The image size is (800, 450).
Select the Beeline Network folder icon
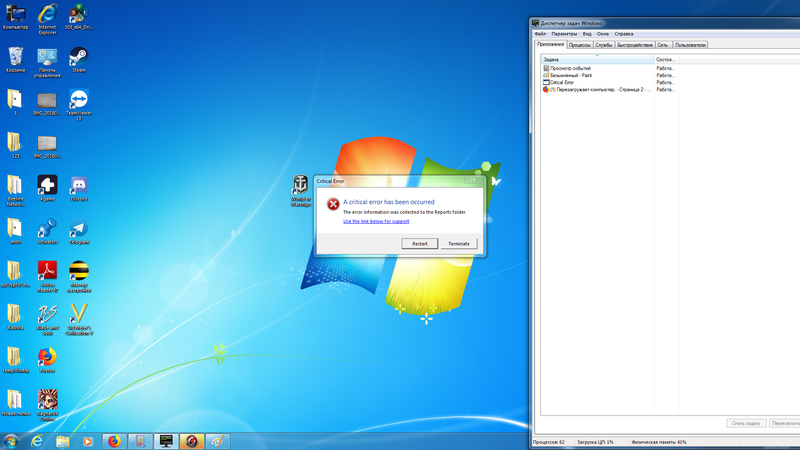click(x=15, y=191)
